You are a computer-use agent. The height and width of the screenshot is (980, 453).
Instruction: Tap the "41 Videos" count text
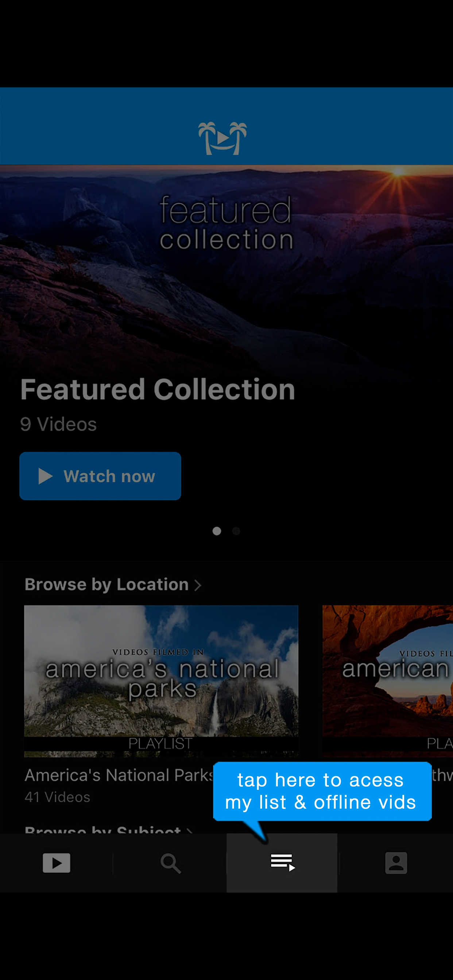(58, 797)
